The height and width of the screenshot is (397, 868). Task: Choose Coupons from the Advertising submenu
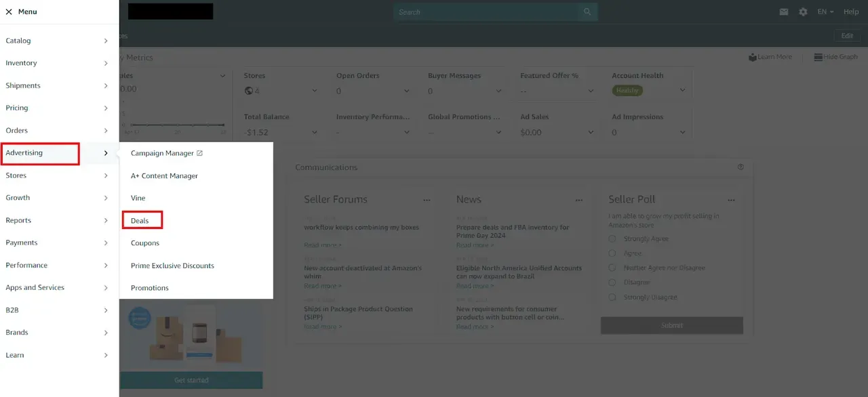[x=145, y=243]
